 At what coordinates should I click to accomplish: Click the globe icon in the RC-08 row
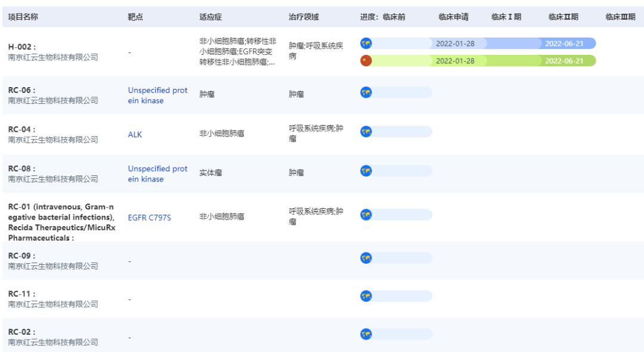[366, 171]
